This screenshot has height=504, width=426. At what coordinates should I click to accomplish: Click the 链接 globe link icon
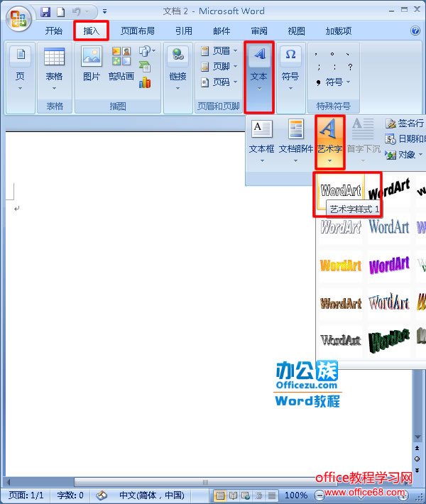pos(177,55)
